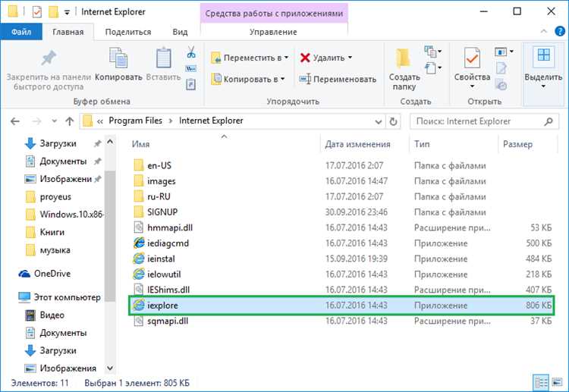Create a new folder (Создать папку)
Viewport: 569px width, 392px height.
click(x=404, y=69)
